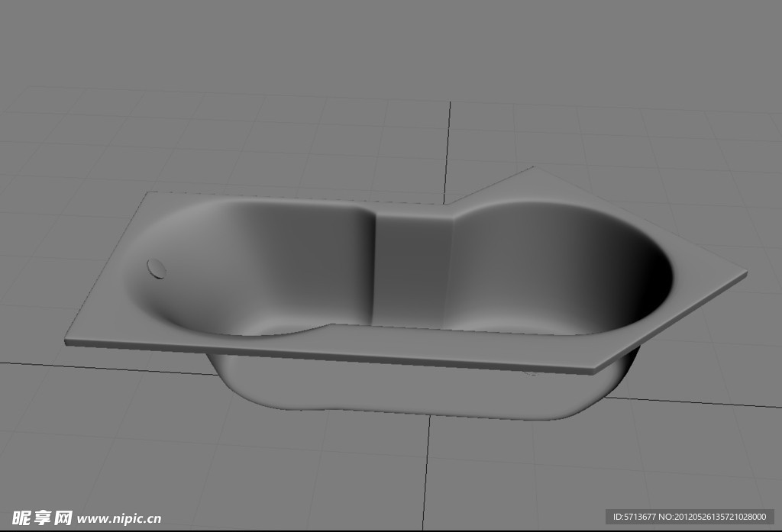The image size is (782, 532).
Task: Click the dark vertical grid axis below the tub
Action: pyautogui.click(x=428, y=473)
